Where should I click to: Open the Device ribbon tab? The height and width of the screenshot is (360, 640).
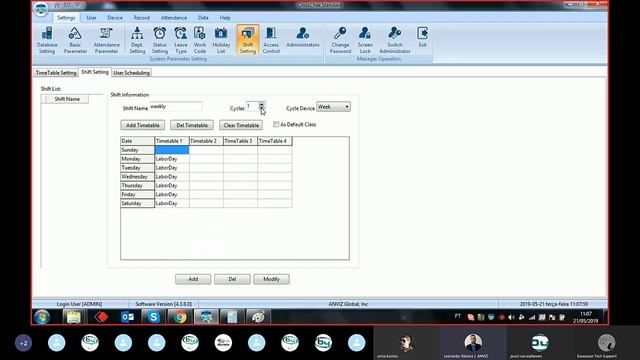[115, 18]
